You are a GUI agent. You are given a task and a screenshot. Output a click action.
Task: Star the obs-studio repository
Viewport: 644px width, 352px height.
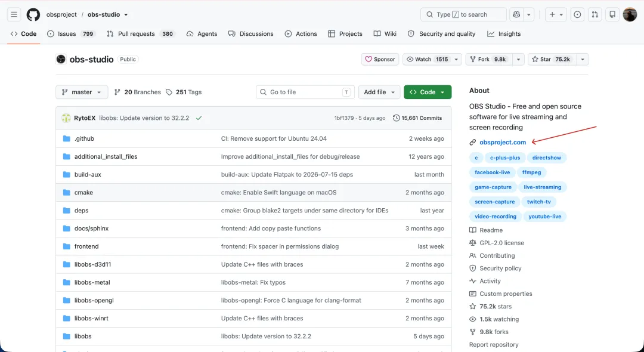point(552,59)
